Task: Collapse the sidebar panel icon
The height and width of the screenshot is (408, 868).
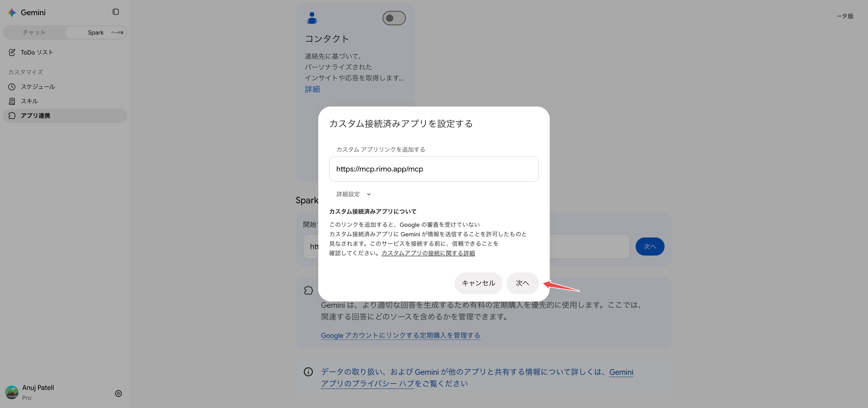Action: (x=116, y=12)
